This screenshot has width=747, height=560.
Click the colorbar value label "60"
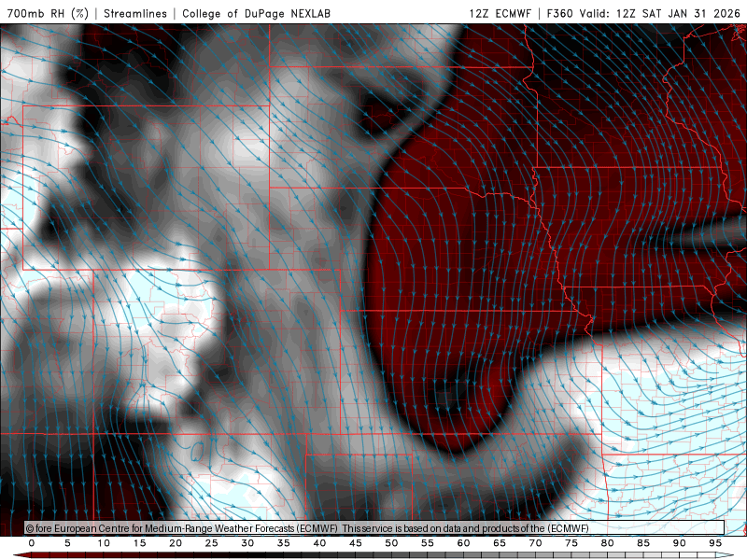(463, 543)
